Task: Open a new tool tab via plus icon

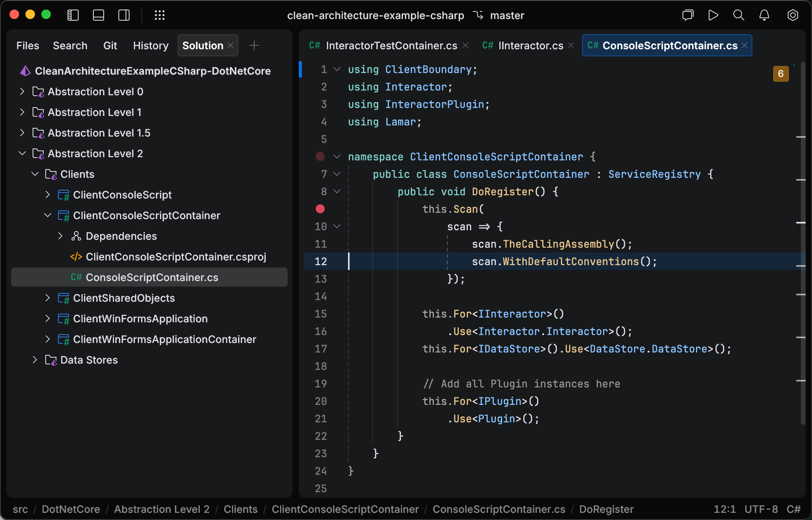Action: pos(254,45)
